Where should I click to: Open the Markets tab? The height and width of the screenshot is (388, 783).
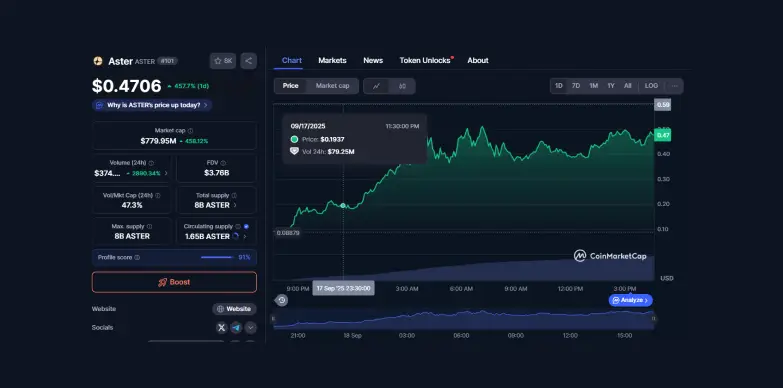click(332, 60)
